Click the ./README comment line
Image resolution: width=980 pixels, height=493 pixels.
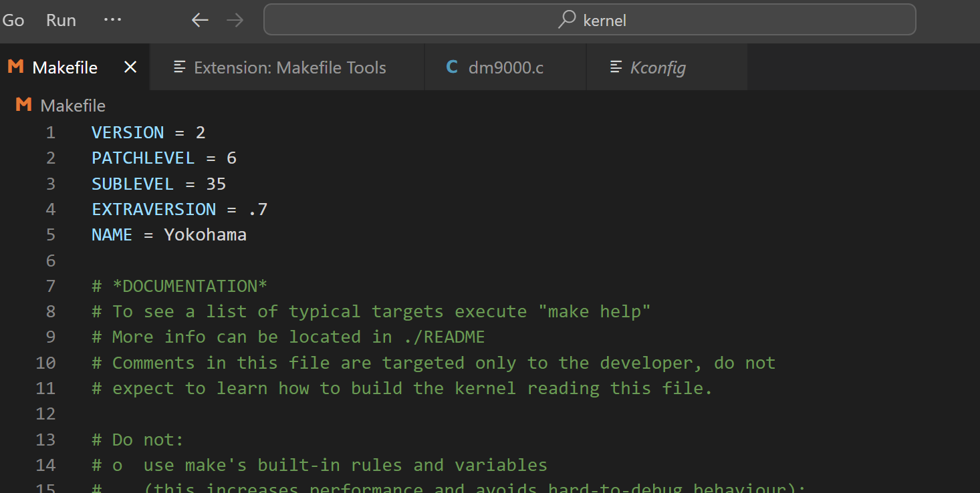pos(288,337)
